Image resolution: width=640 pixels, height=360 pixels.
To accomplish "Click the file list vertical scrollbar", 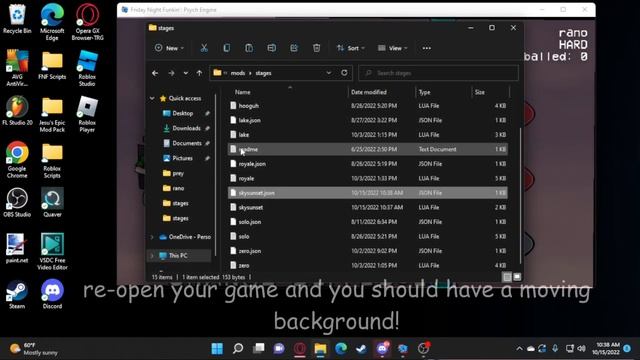I will click(520, 196).
